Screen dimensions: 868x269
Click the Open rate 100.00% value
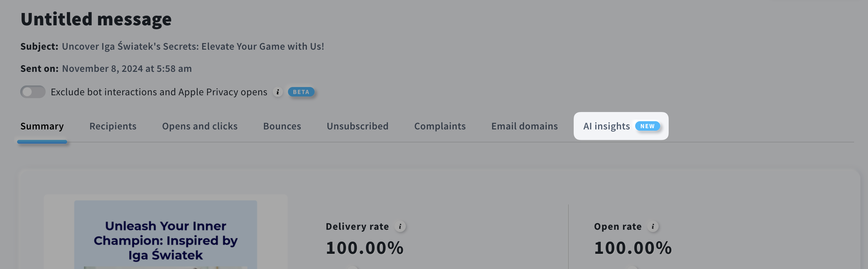pyautogui.click(x=632, y=248)
